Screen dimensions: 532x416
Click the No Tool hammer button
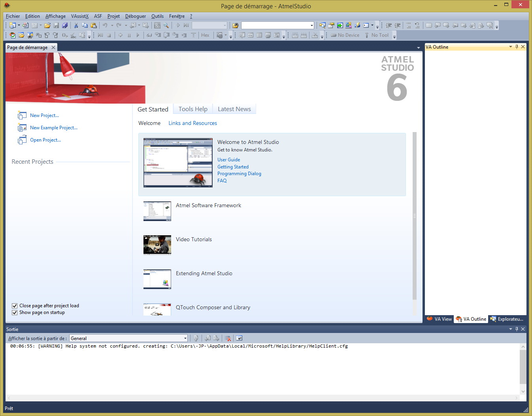pos(377,35)
